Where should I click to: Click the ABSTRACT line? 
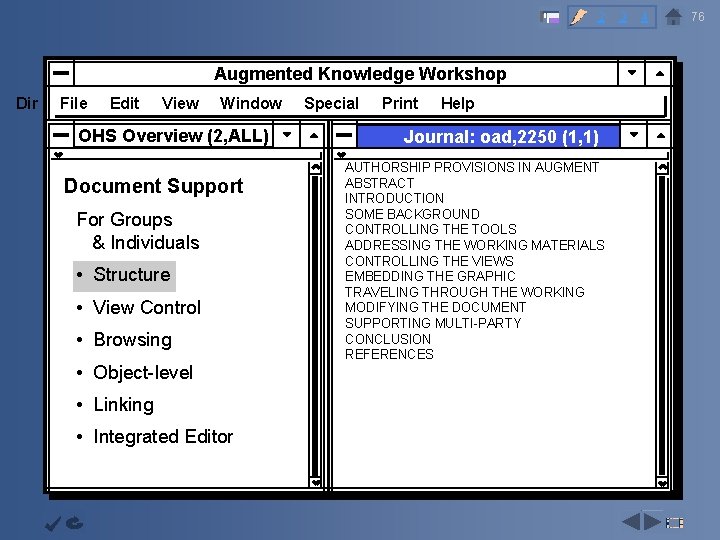pos(379,183)
